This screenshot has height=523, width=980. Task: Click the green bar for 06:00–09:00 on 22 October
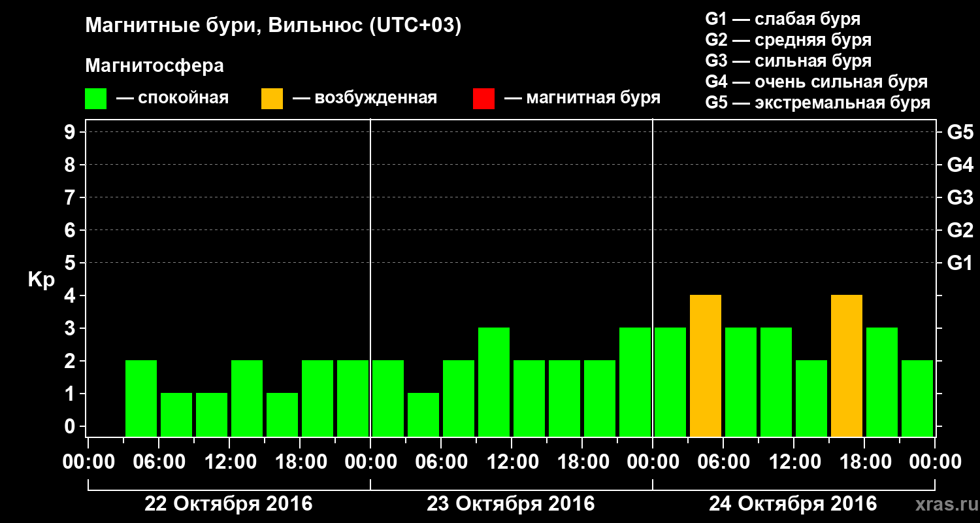coord(176,415)
